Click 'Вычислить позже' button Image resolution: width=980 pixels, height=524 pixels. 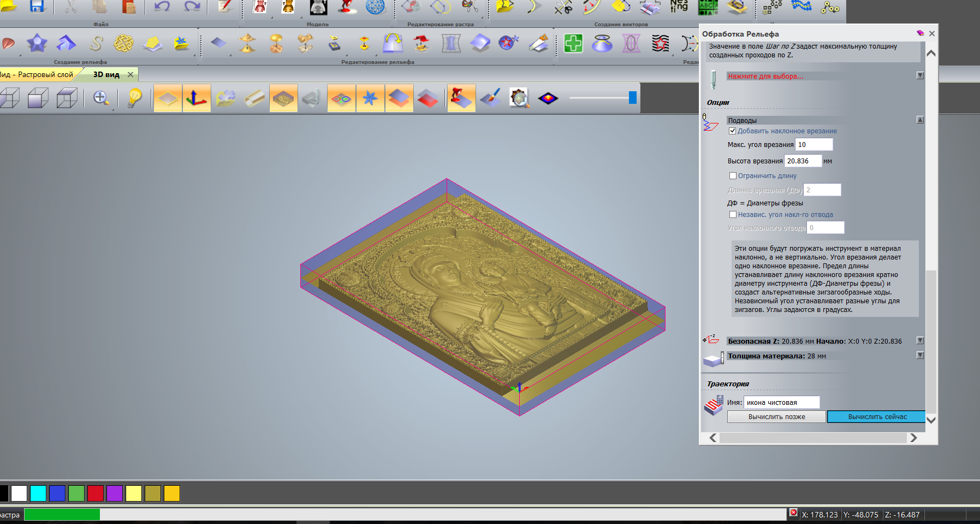[x=776, y=417]
